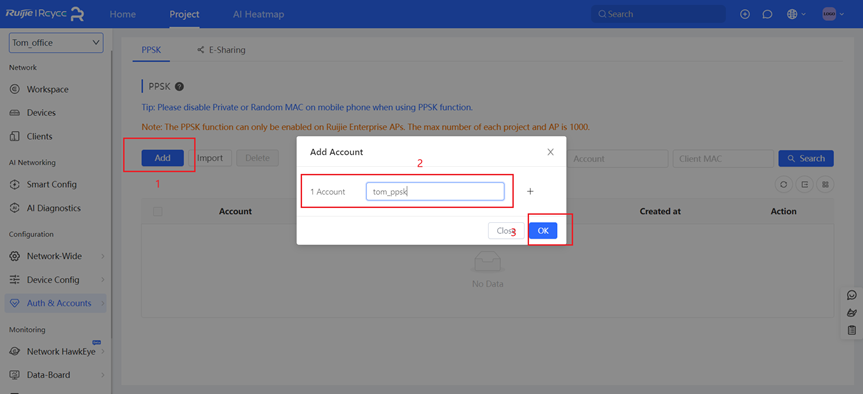Open the globe language dropdown
This screenshot has height=394, width=863.
pyautogui.click(x=796, y=14)
